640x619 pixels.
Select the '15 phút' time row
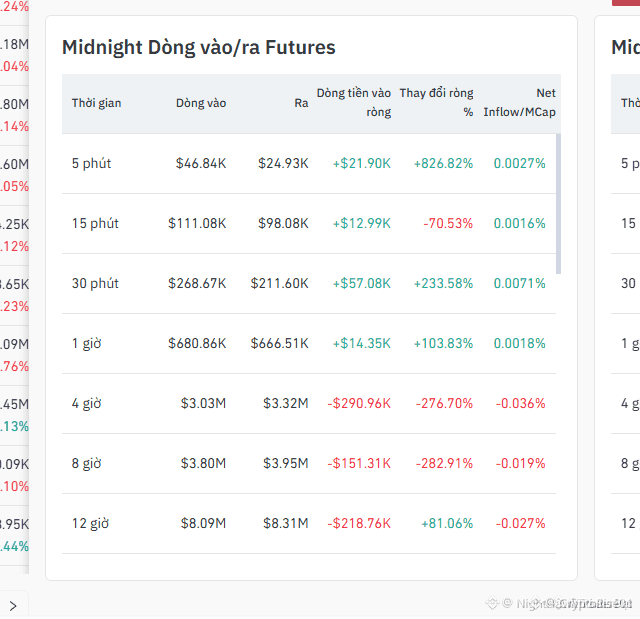coord(309,224)
